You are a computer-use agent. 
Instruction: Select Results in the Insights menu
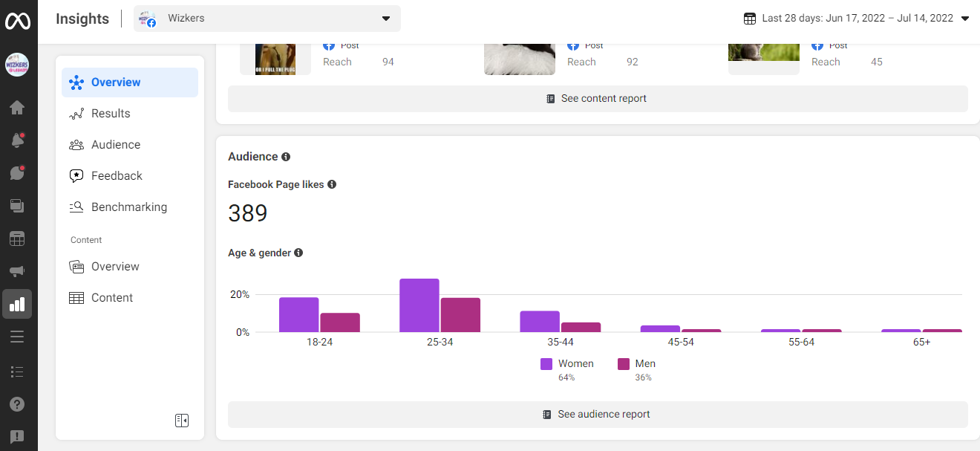pyautogui.click(x=111, y=114)
